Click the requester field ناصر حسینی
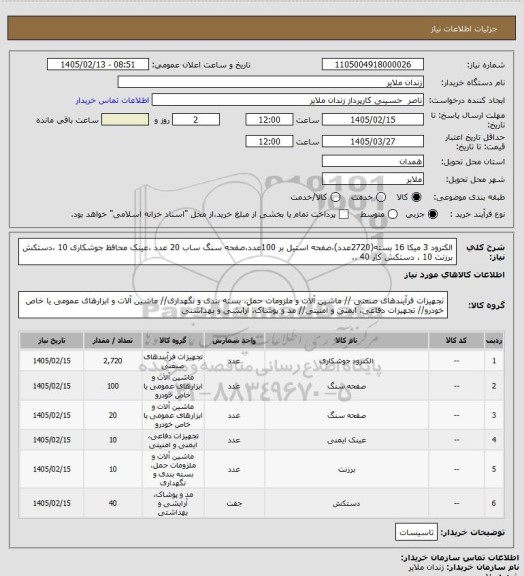The width and height of the screenshot is (524, 576). (288, 100)
